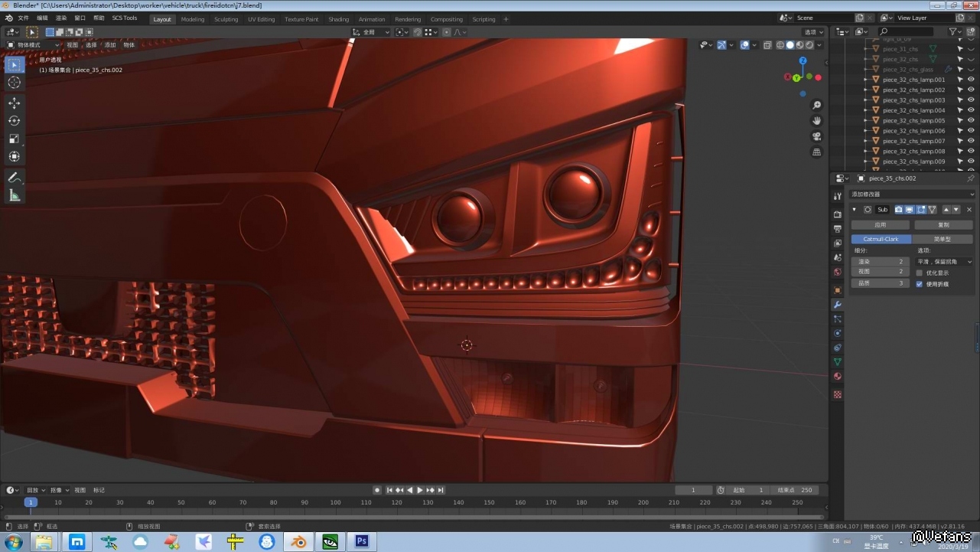Viewport: 980px width, 552px height.
Task: Switch to the Sculpting workspace tab
Action: (226, 19)
